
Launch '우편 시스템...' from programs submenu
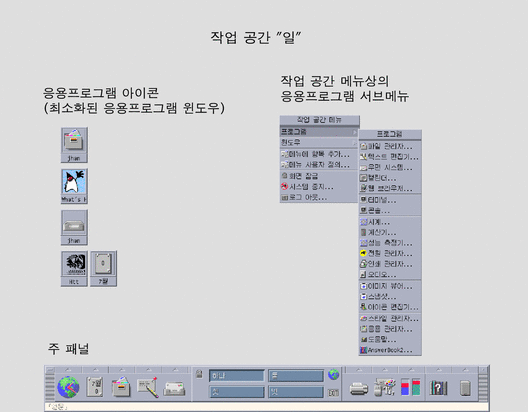click(x=390, y=167)
